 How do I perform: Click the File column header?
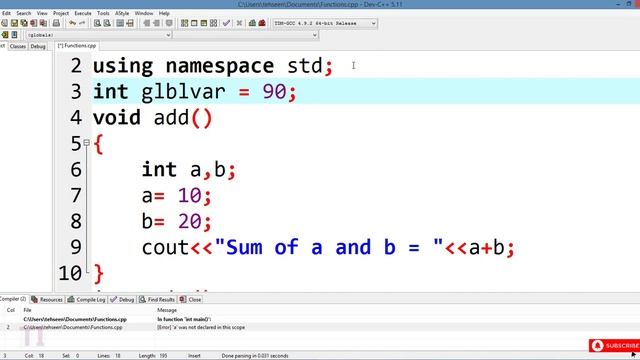pyautogui.click(x=27, y=310)
